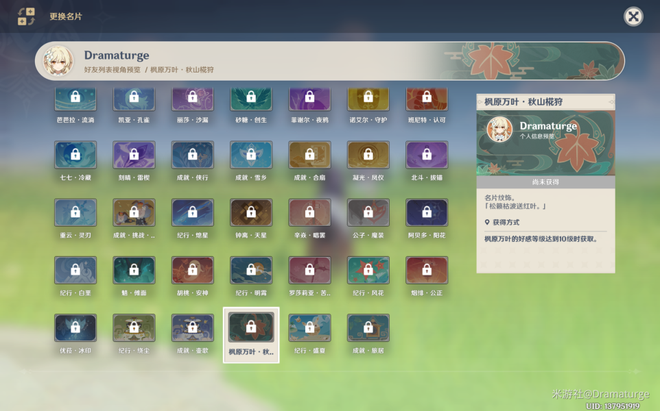This screenshot has height=411, width=660.
Task: Click the 更换名片 page title
Action: point(66,16)
